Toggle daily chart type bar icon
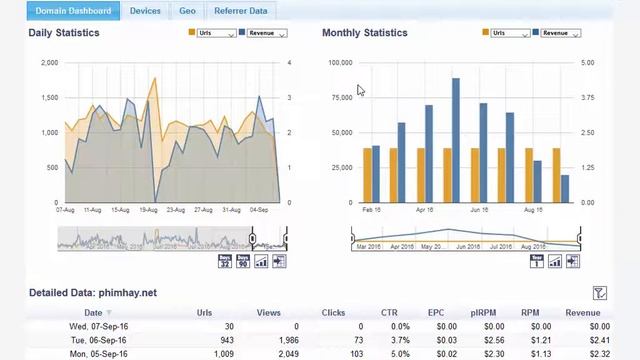This screenshot has width=640, height=360. click(261, 261)
